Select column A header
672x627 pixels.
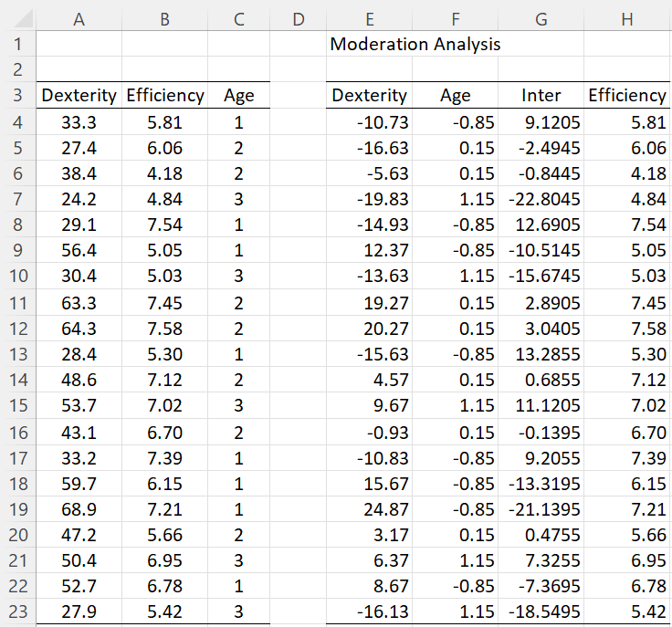click(79, 19)
